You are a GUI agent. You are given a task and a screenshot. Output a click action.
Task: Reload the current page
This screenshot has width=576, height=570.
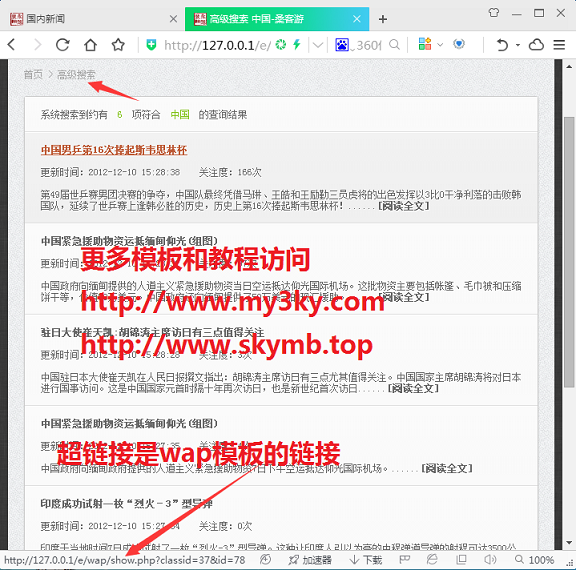(x=62, y=45)
